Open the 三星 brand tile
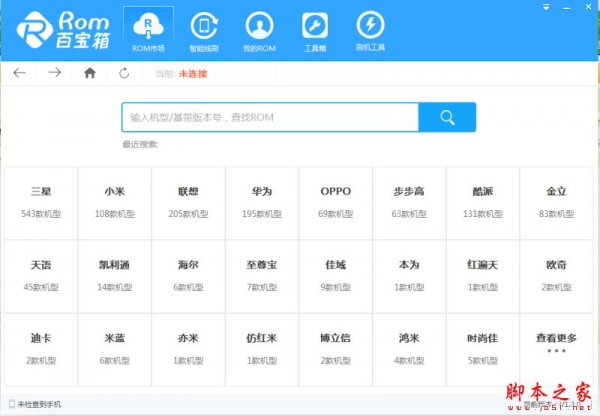Viewport: 600px width, 416px height. pos(41,203)
